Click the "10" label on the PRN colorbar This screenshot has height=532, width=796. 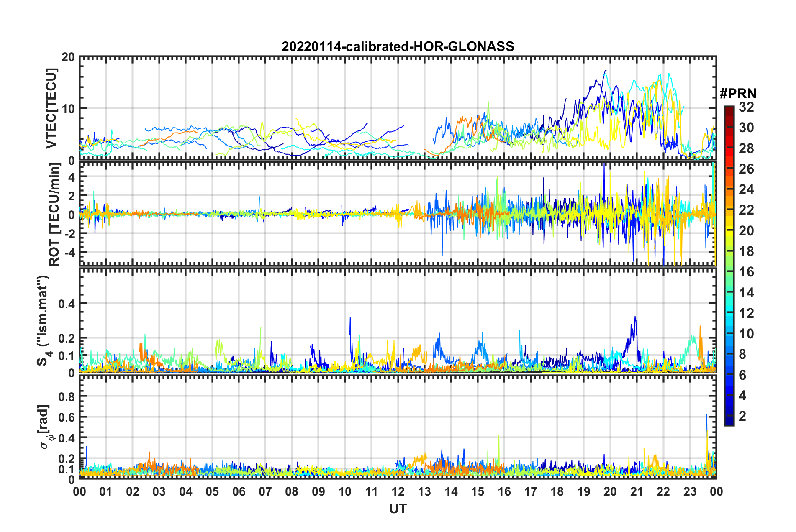pyautogui.click(x=746, y=334)
